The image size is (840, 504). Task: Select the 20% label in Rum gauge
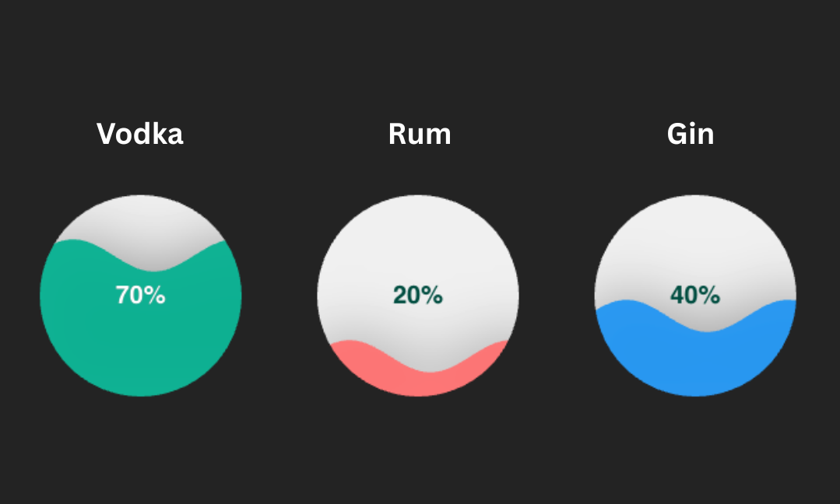418,295
